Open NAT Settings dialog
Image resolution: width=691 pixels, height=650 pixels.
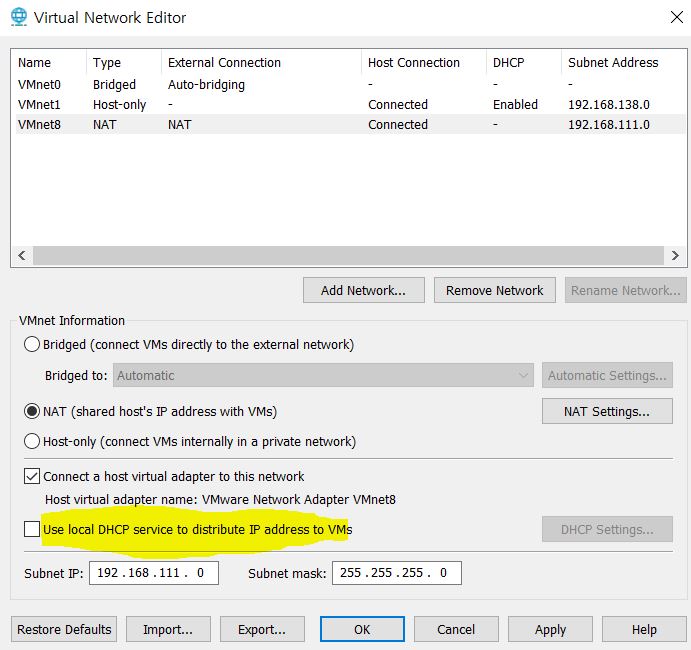[x=607, y=412]
